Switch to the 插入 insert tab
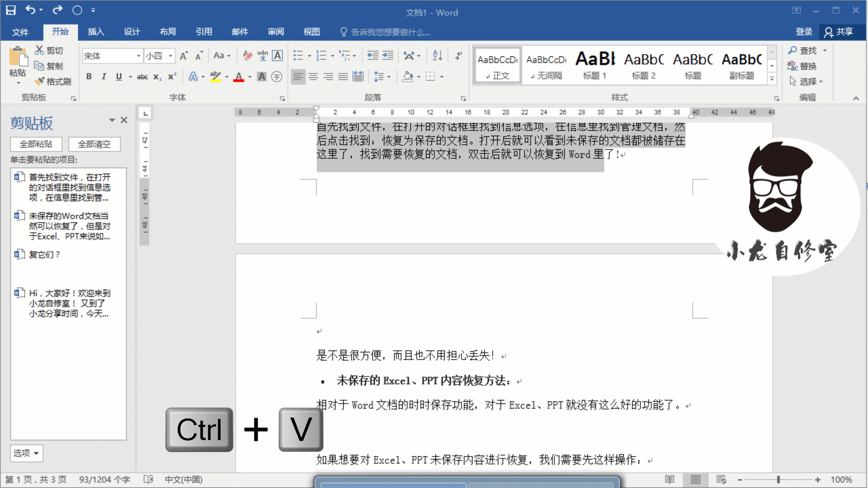The image size is (868, 488). [x=96, y=32]
